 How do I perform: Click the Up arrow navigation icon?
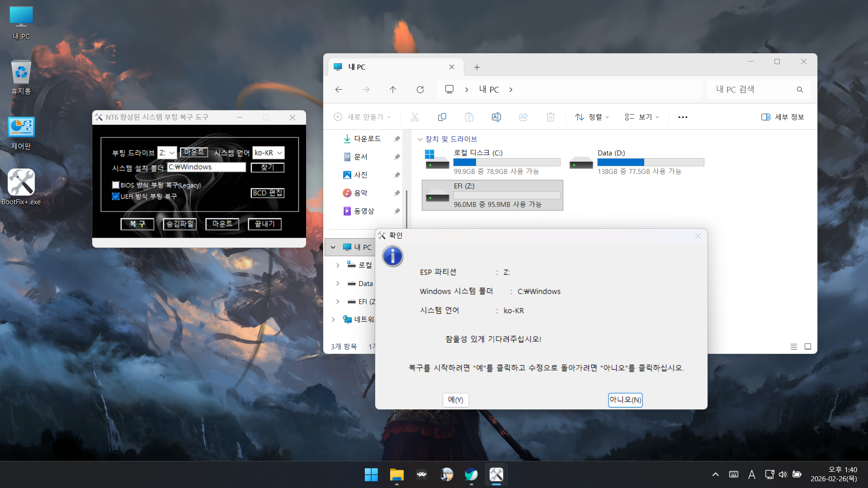[x=392, y=89]
